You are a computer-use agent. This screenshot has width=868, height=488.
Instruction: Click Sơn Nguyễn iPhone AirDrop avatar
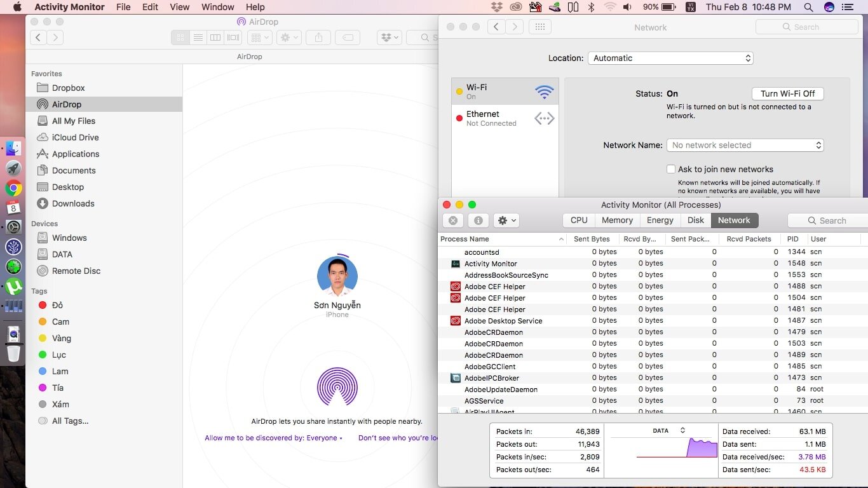(337, 276)
